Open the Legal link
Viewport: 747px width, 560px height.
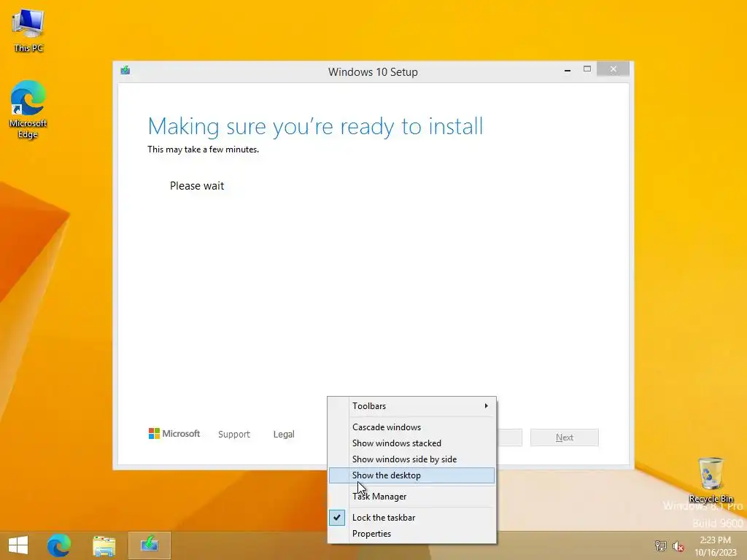tap(284, 435)
